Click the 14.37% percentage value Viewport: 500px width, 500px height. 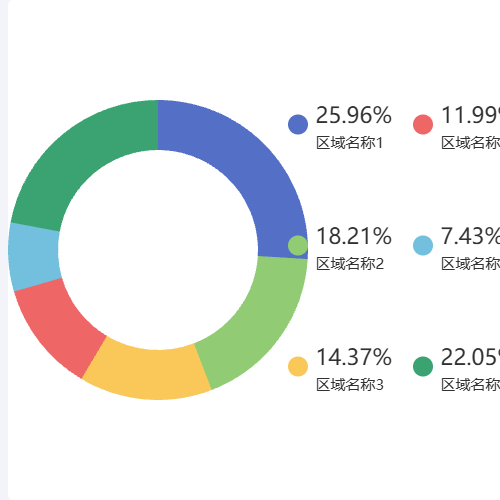tap(354, 357)
